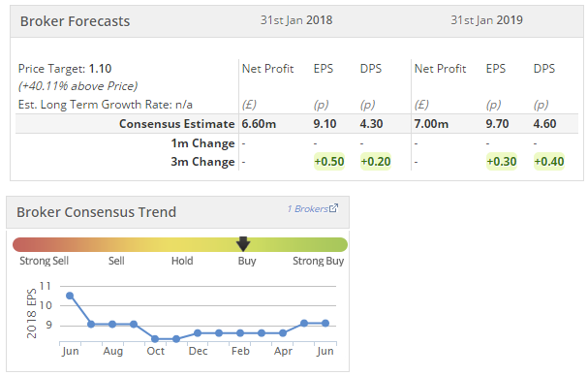Select the Oct data point on EPS chart
This screenshot has width=588, height=376.
pyautogui.click(x=155, y=339)
